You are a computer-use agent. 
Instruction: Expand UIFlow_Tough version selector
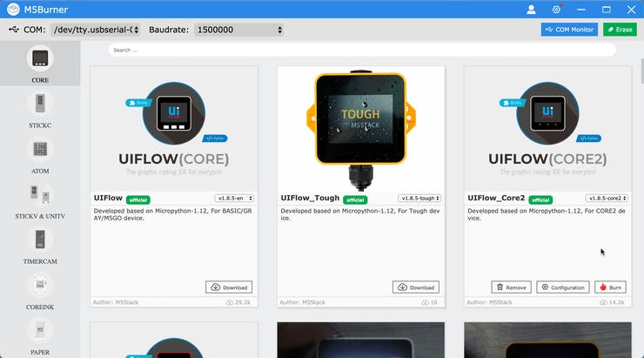tap(419, 198)
